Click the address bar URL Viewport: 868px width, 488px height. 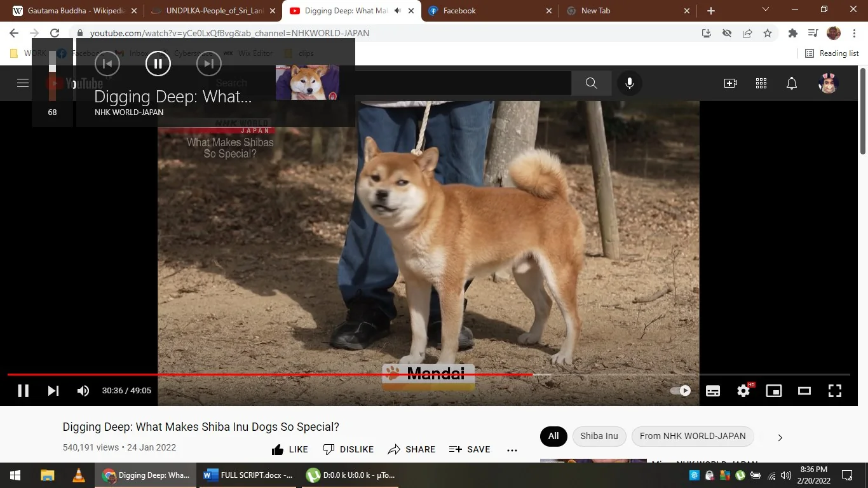click(x=229, y=33)
